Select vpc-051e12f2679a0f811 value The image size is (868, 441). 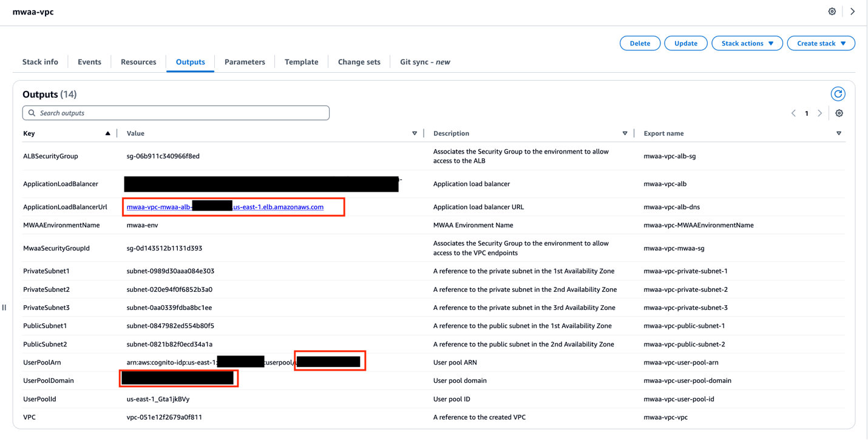164,418
